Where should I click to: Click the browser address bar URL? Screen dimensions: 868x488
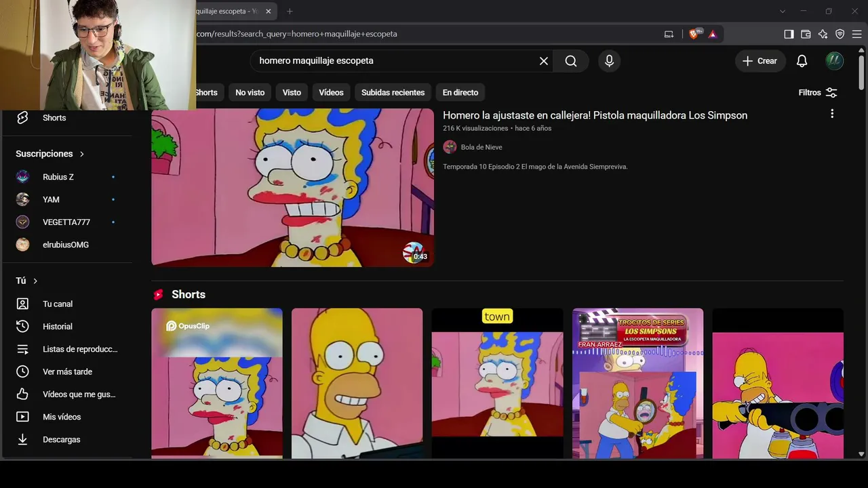[x=297, y=34]
